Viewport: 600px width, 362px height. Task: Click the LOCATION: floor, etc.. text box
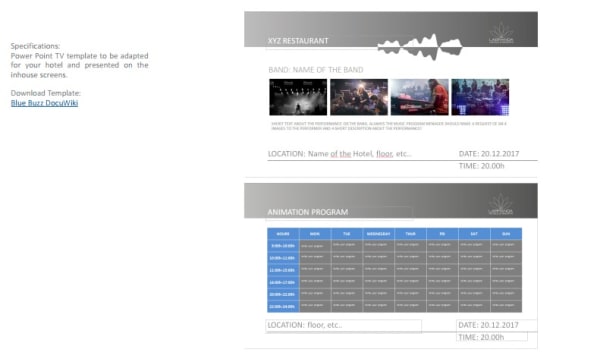point(344,326)
